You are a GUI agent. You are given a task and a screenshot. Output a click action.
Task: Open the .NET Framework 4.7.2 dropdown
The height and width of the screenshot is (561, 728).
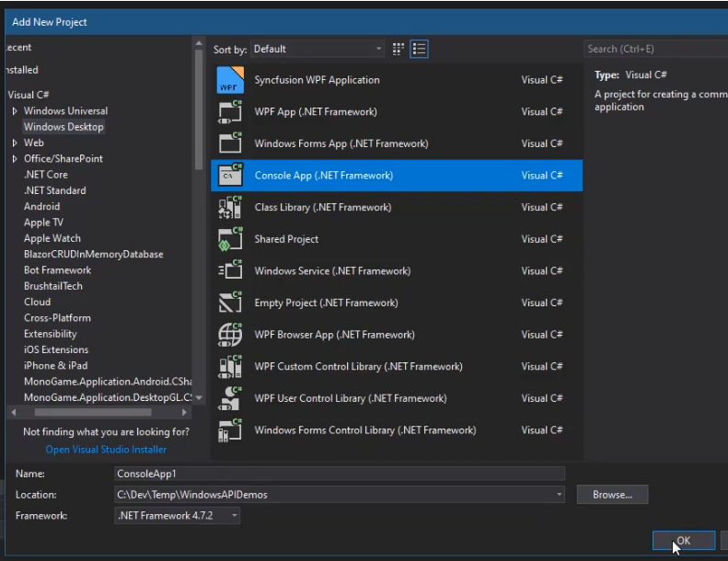(177, 516)
